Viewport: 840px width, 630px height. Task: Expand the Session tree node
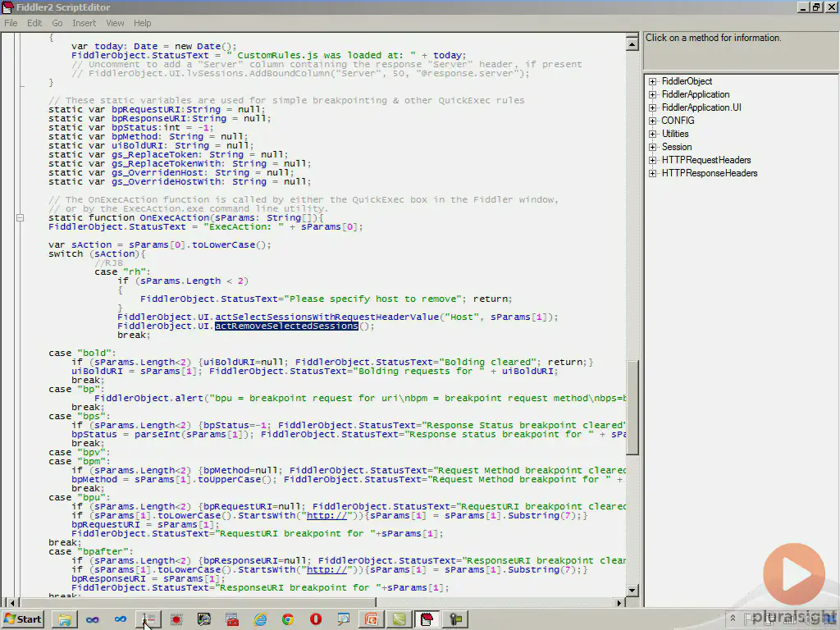click(652, 147)
